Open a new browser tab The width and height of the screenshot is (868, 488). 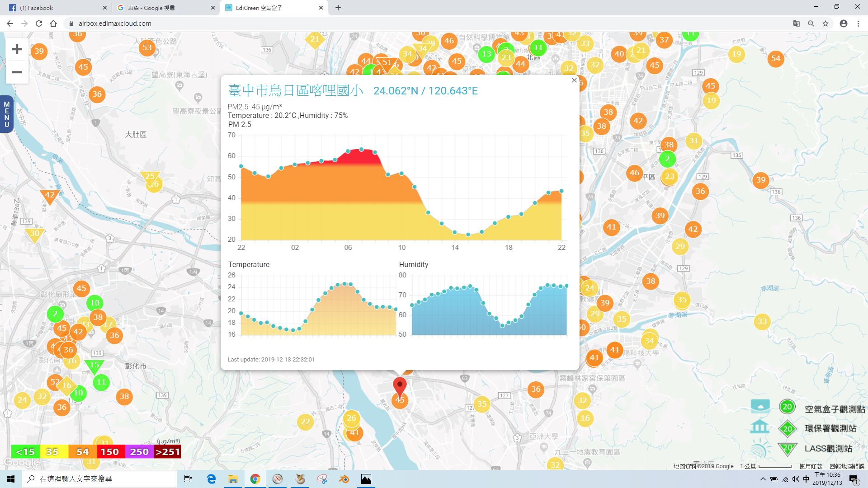[338, 8]
